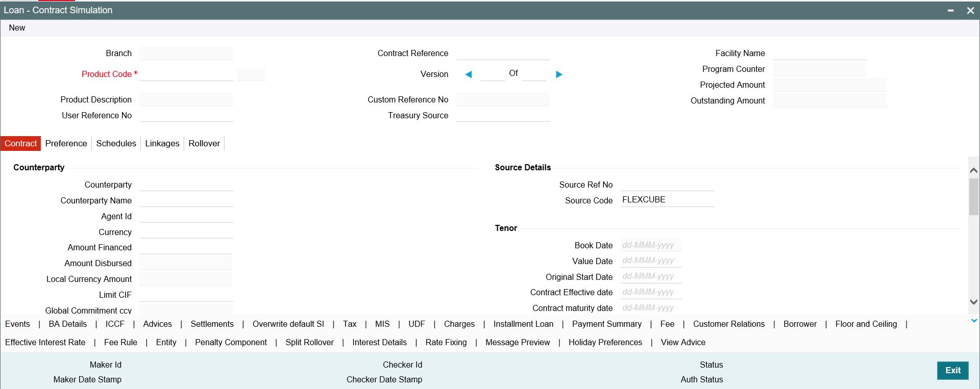Click the Source Ref No field

[668, 185]
